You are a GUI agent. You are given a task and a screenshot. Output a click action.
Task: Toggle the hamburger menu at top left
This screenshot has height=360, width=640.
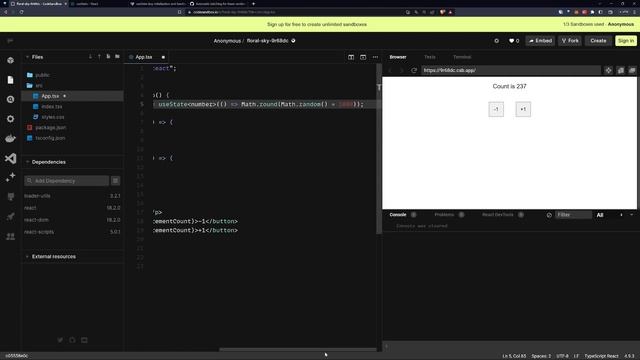click(10, 40)
